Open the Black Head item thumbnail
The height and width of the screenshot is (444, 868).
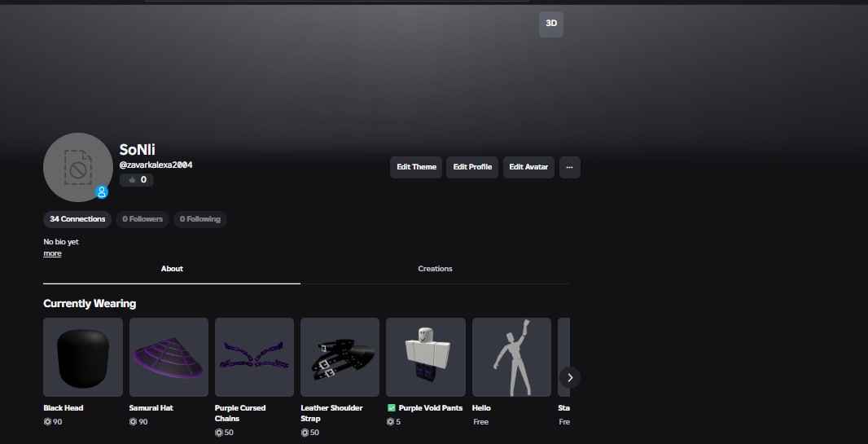coord(83,357)
